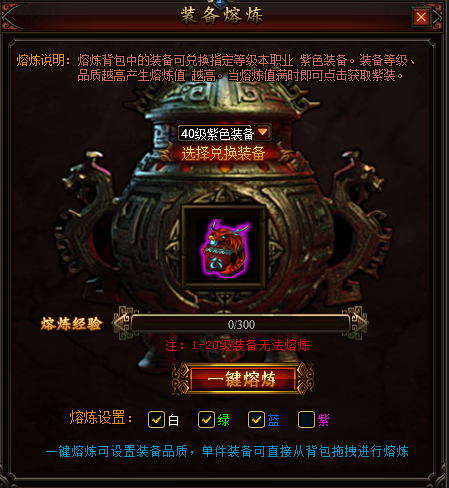
Task: Uncheck the 蓝 quality checkbox
Action: pos(256,419)
